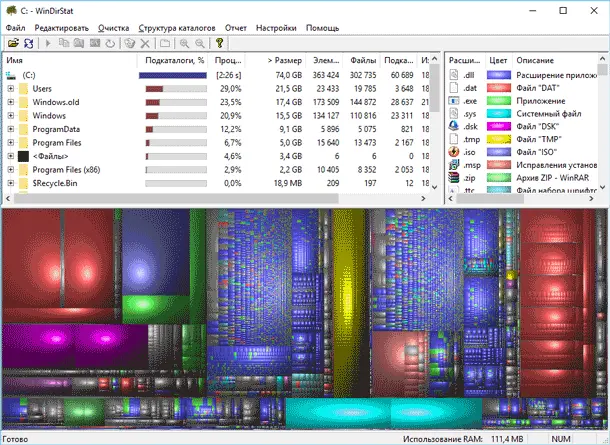Click the Готово status bar text

coord(15,439)
